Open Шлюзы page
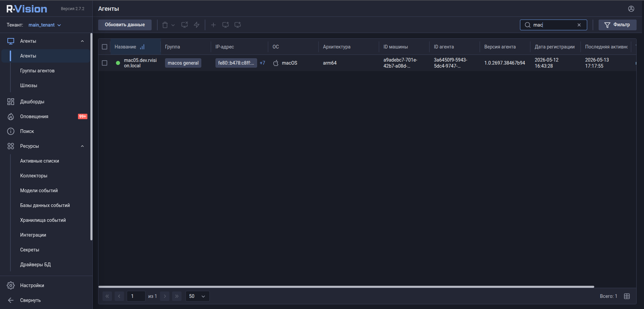The width and height of the screenshot is (644, 309). [x=29, y=85]
